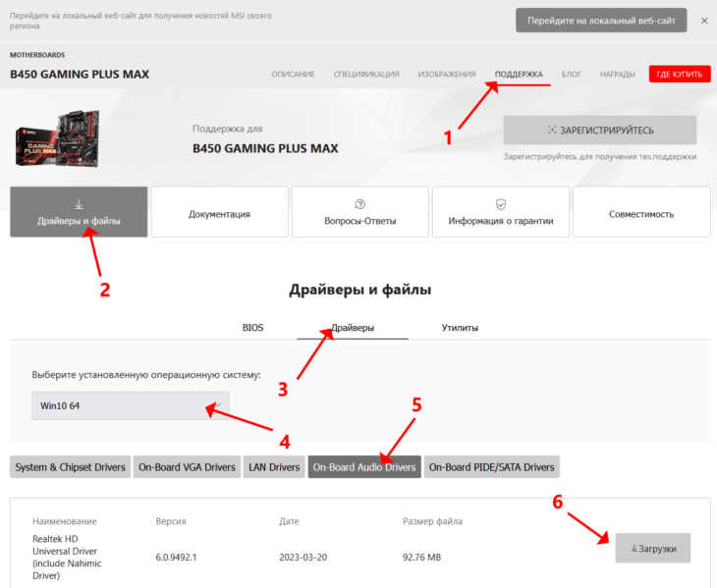This screenshot has width=717, height=588.
Task: Open Информация о гарантии section tile
Action: click(501, 211)
